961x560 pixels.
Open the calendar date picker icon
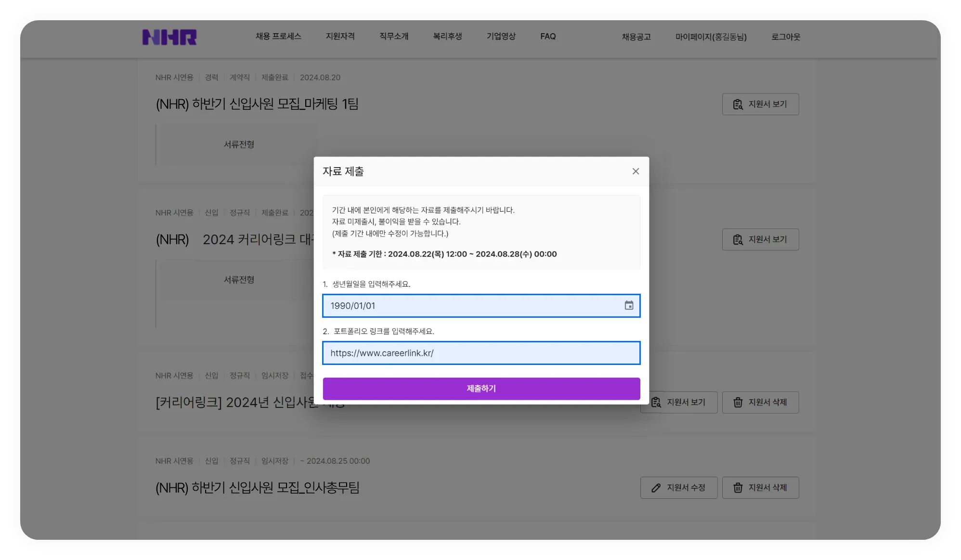(x=629, y=305)
